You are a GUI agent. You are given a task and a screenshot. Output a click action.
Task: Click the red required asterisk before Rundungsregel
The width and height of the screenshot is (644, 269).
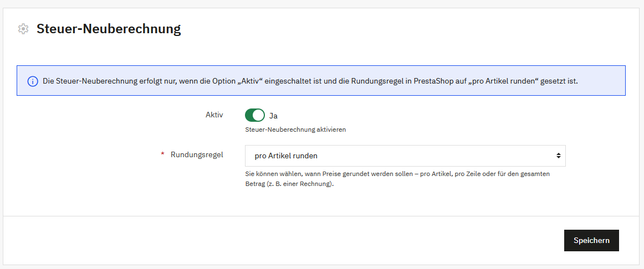click(162, 155)
